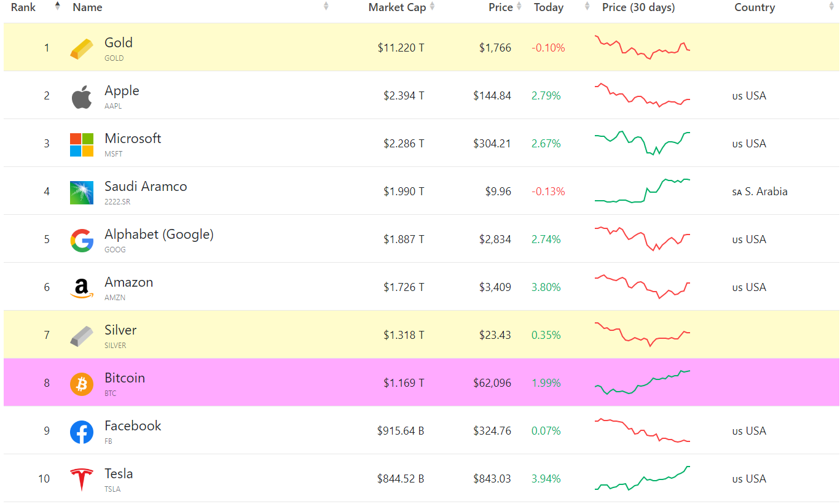This screenshot has height=504, width=840.
Task: Click Alphabet's $1.887 T market cap
Action: pos(404,239)
